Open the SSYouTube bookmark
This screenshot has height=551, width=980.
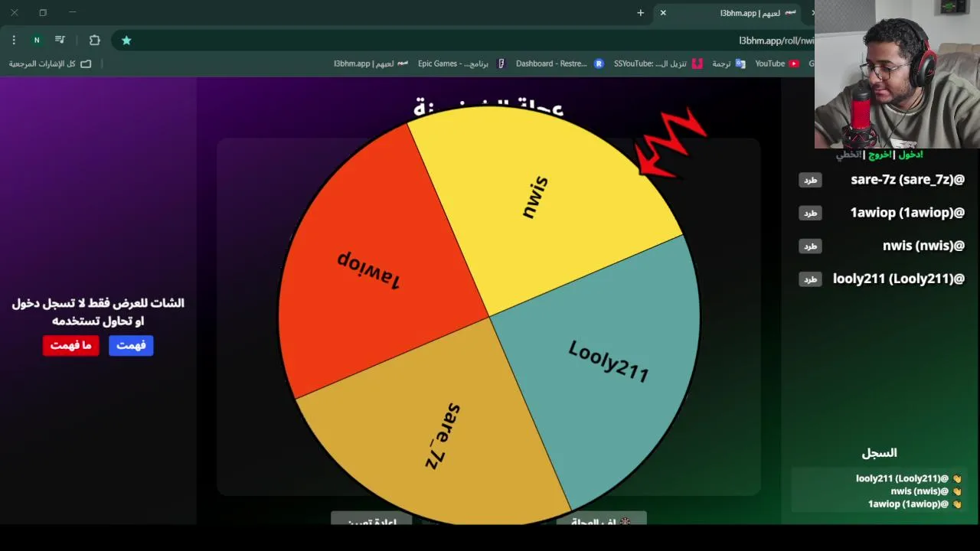click(x=658, y=64)
